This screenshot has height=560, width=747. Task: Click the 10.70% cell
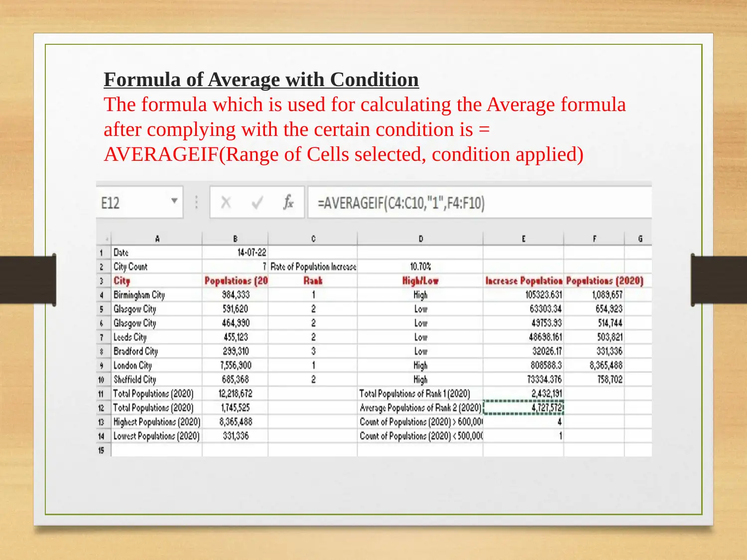[420, 266]
